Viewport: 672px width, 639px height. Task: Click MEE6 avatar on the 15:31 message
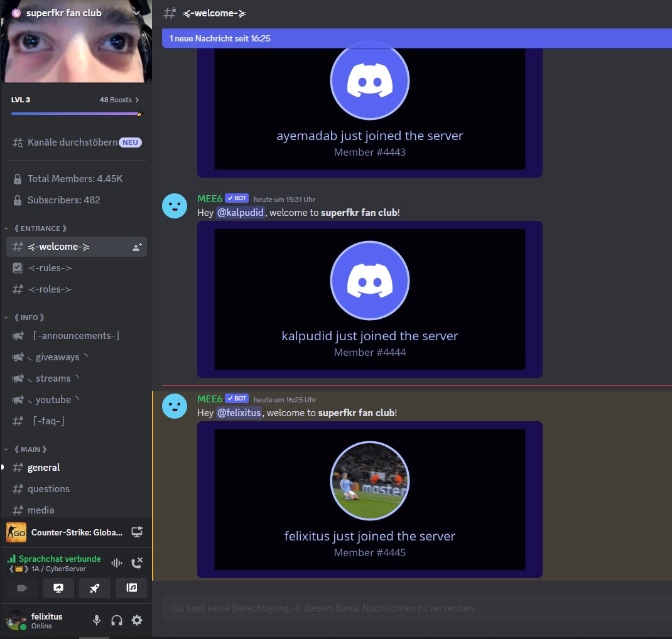click(175, 206)
